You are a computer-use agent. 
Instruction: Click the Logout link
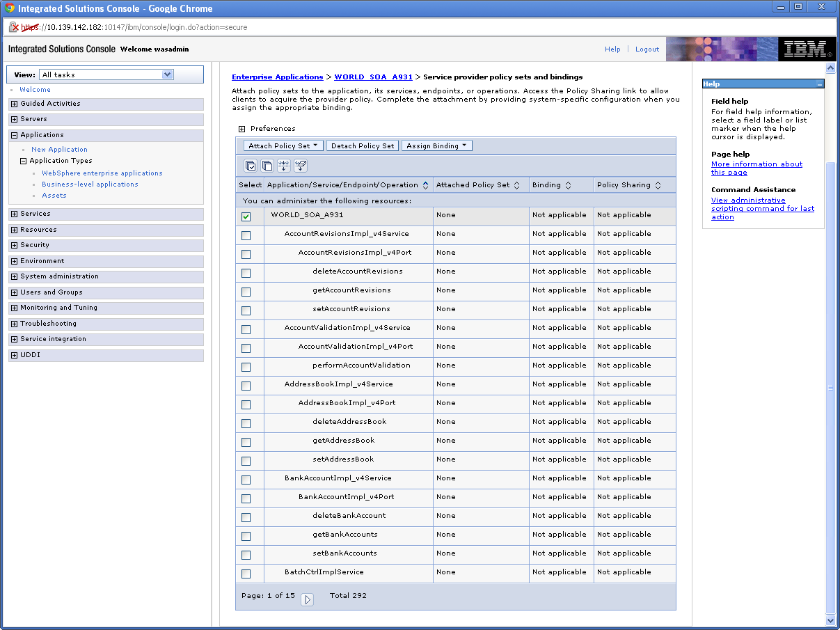[647, 49]
